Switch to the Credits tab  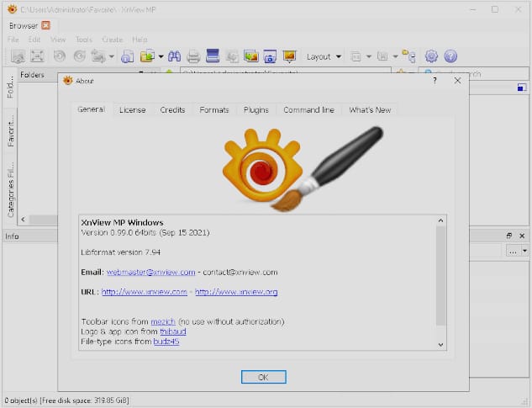point(172,110)
